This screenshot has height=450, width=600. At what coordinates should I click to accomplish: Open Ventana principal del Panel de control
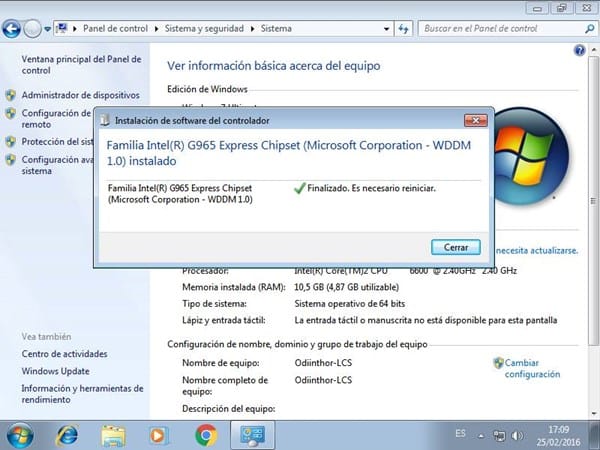click(x=81, y=65)
